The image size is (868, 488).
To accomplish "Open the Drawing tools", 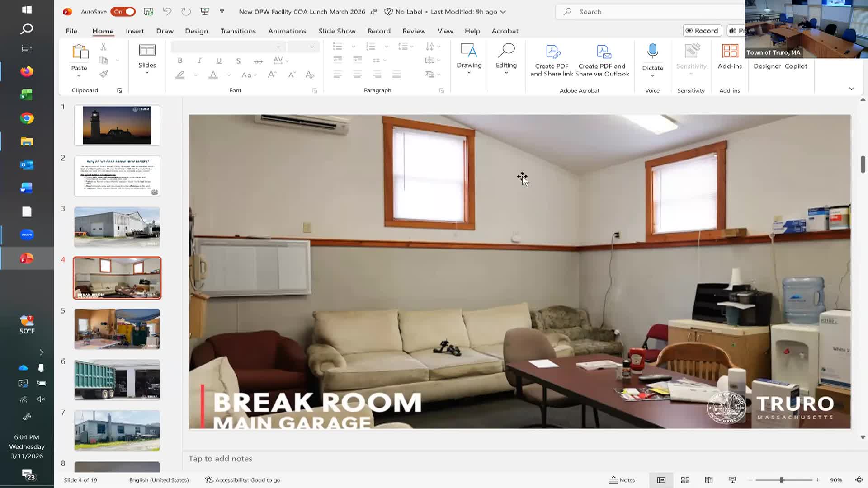I will (x=469, y=59).
